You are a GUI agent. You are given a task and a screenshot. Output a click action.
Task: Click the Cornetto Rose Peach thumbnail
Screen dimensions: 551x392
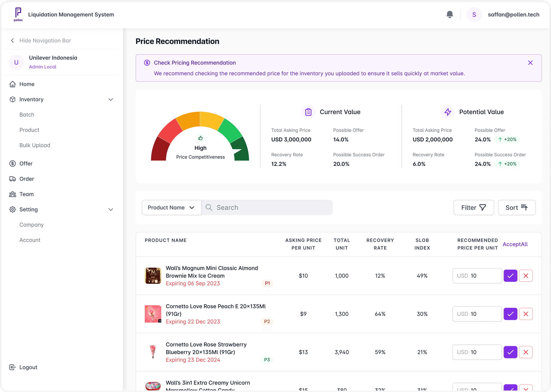[x=153, y=314]
